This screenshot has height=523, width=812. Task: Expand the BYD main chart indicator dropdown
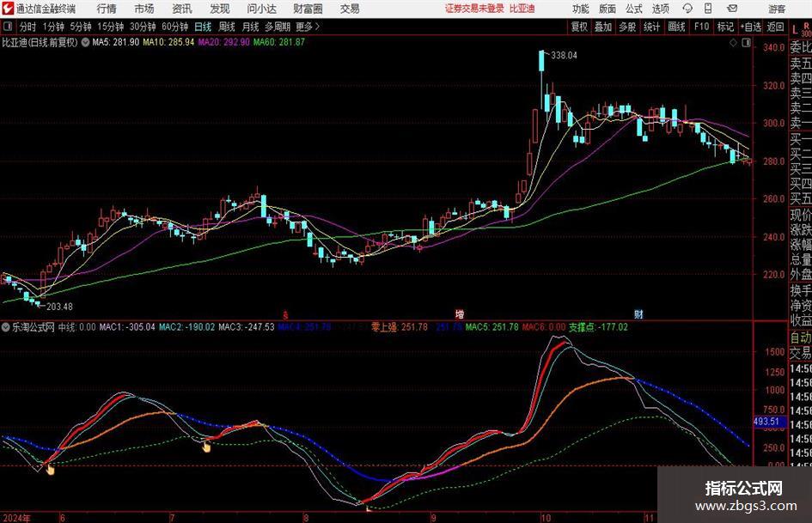click(85, 42)
